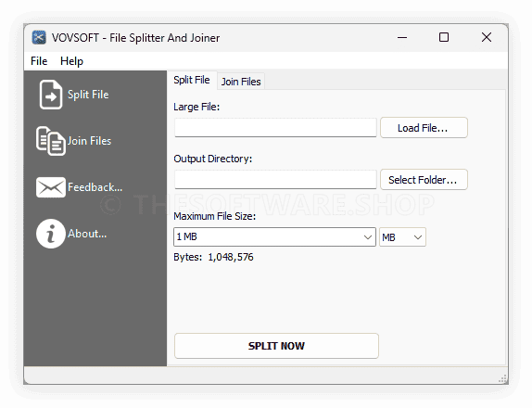Focus the Large File path field
Viewport: 532px width, 408px height.
coord(275,128)
